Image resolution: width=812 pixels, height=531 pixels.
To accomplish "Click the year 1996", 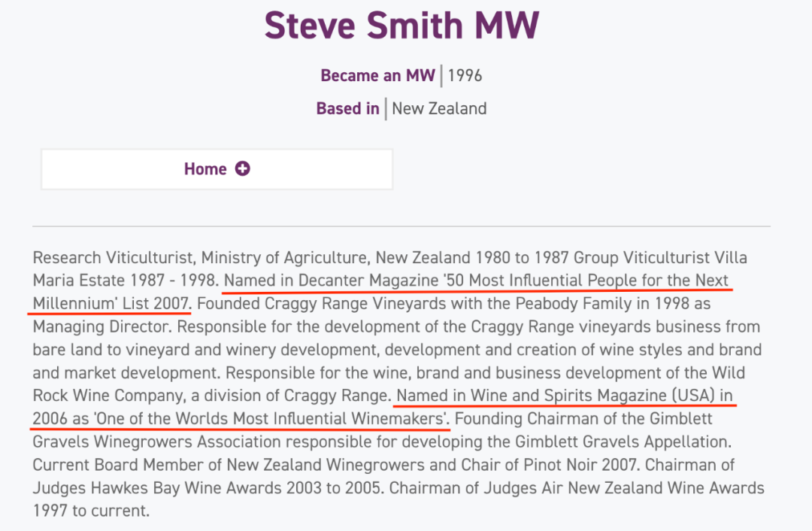I will (x=465, y=76).
